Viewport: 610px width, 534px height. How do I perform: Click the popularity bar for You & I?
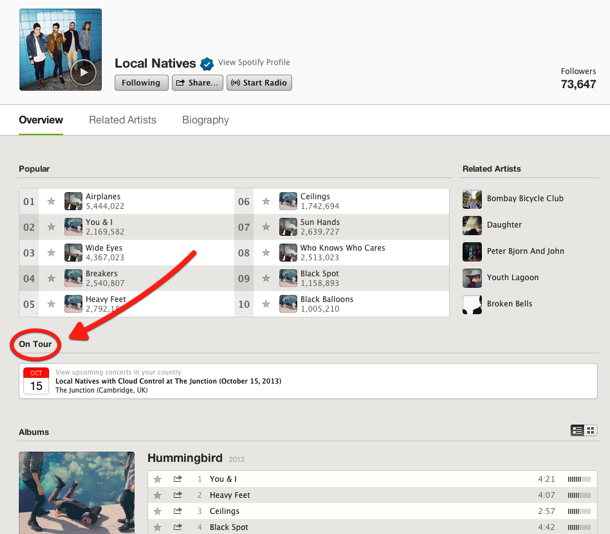[579, 479]
